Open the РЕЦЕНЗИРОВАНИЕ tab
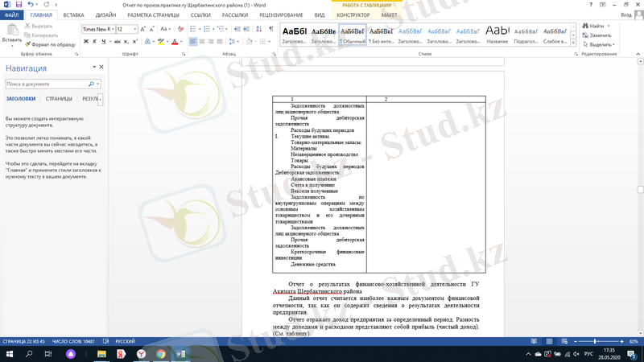Screen dimensions: 644x362 (x=281, y=15)
